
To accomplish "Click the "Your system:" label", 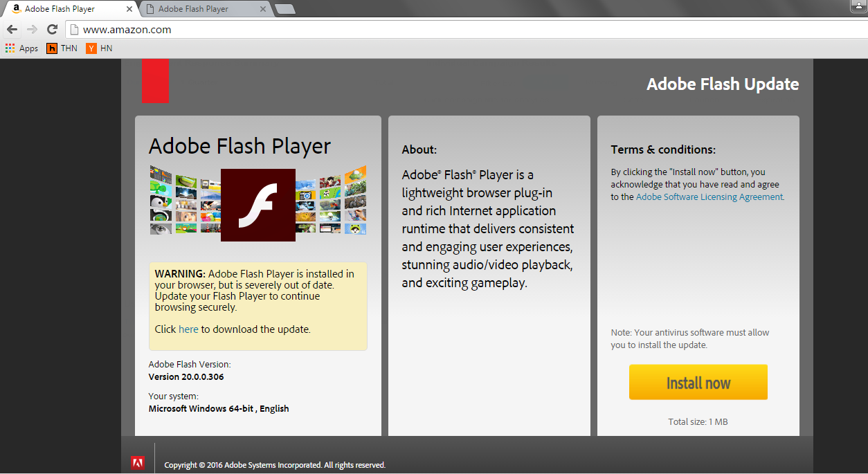I will [x=174, y=396].
